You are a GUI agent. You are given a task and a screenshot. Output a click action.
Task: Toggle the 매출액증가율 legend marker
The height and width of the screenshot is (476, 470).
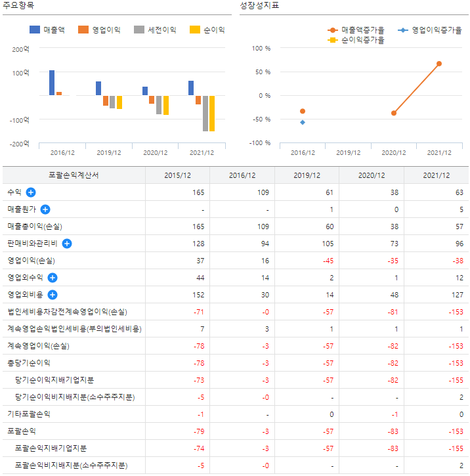coord(333,30)
